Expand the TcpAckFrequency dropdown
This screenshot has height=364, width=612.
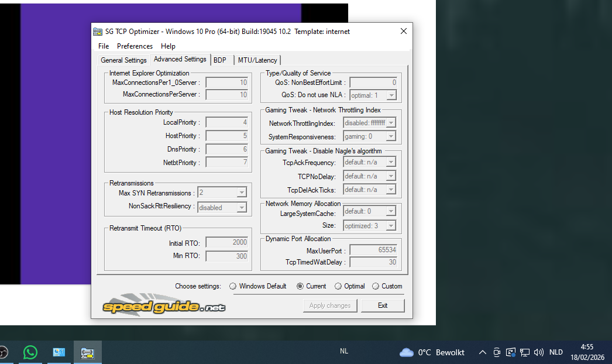point(391,162)
